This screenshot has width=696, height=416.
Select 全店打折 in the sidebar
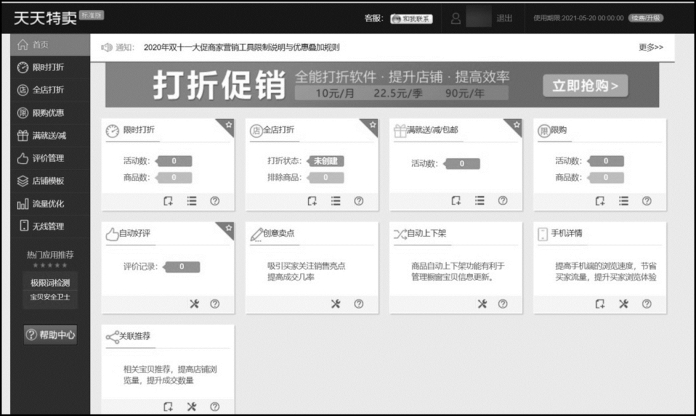pyautogui.click(x=50, y=90)
